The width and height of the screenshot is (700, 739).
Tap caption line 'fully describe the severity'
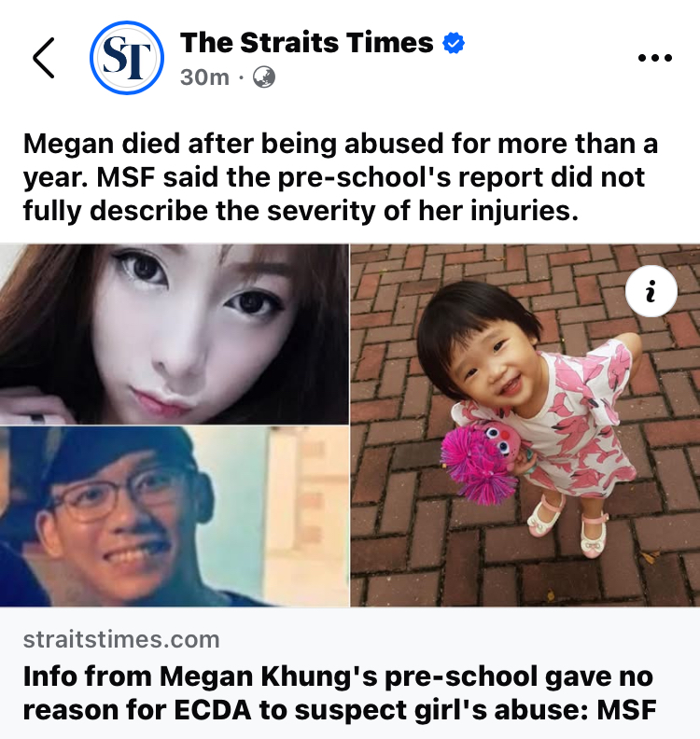click(301, 211)
